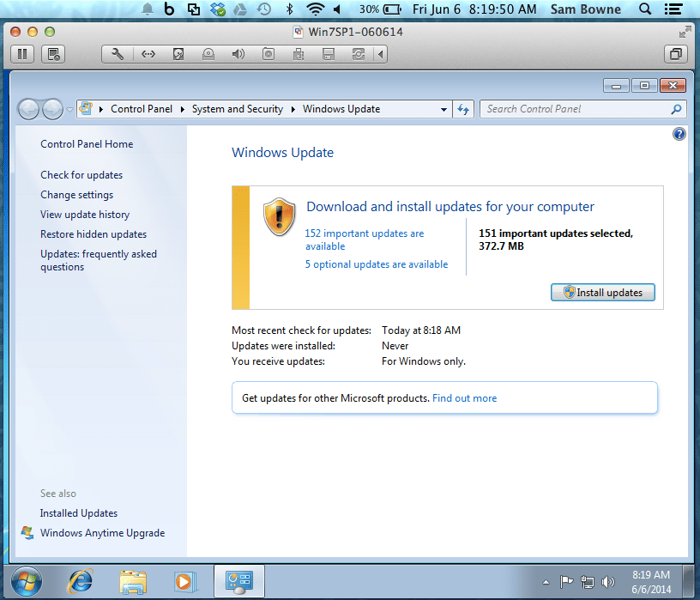This screenshot has height=600, width=700.
Task: Click Windows Update breadcrumb segment
Action: (x=341, y=109)
